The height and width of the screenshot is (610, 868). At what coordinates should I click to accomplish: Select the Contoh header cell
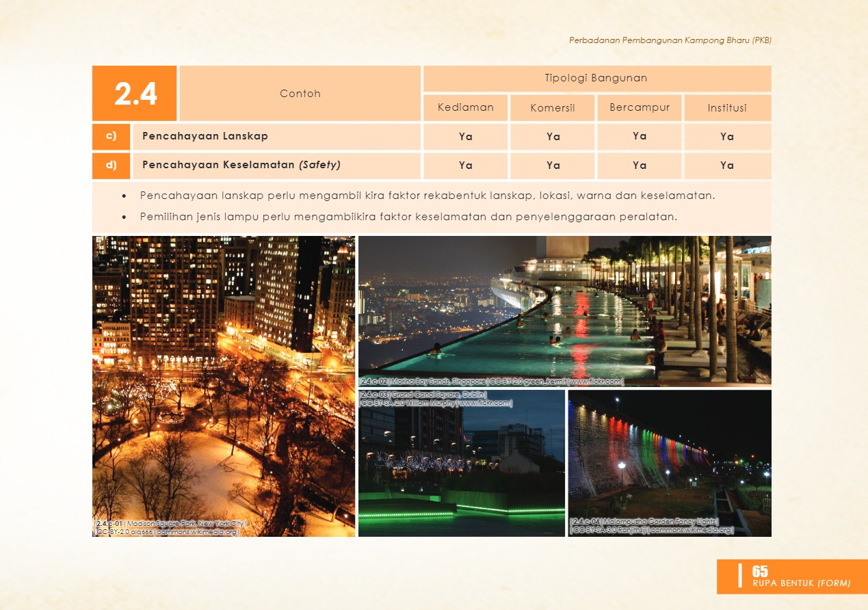pos(300,94)
